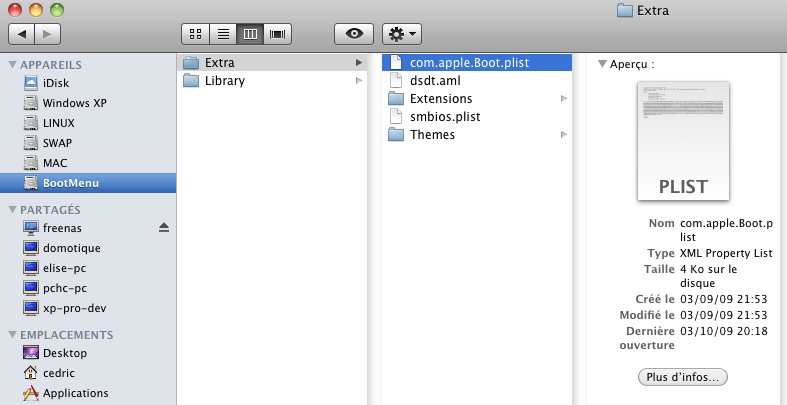Zoom the window with green button
This screenshot has height=405, width=787.
[57, 10]
